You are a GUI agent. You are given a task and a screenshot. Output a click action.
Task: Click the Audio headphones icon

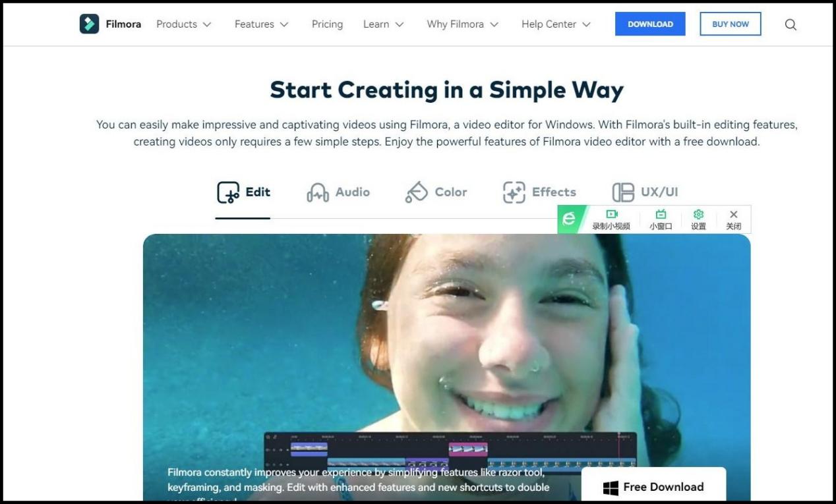point(318,192)
